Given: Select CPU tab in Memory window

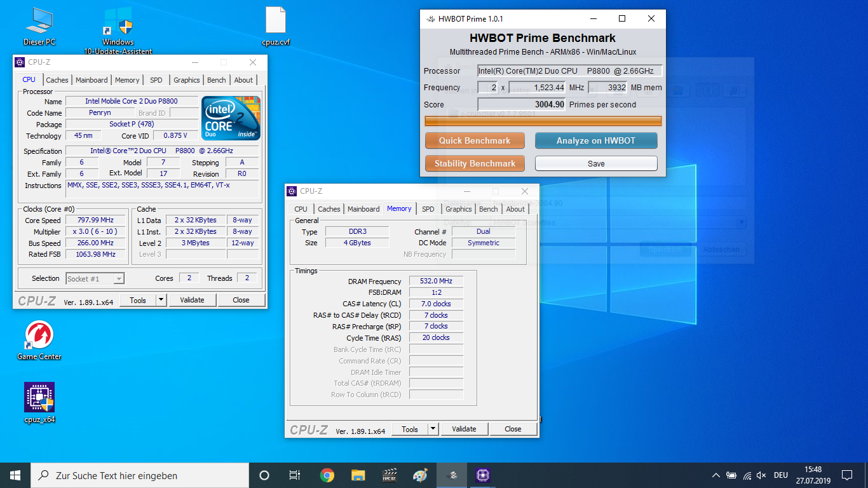Looking at the screenshot, I should (x=301, y=209).
